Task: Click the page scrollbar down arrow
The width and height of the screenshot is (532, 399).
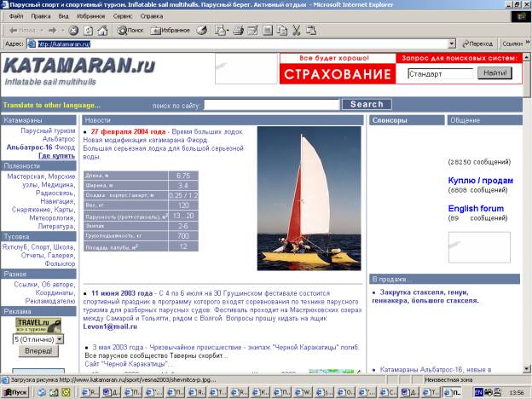Action: [x=527, y=368]
